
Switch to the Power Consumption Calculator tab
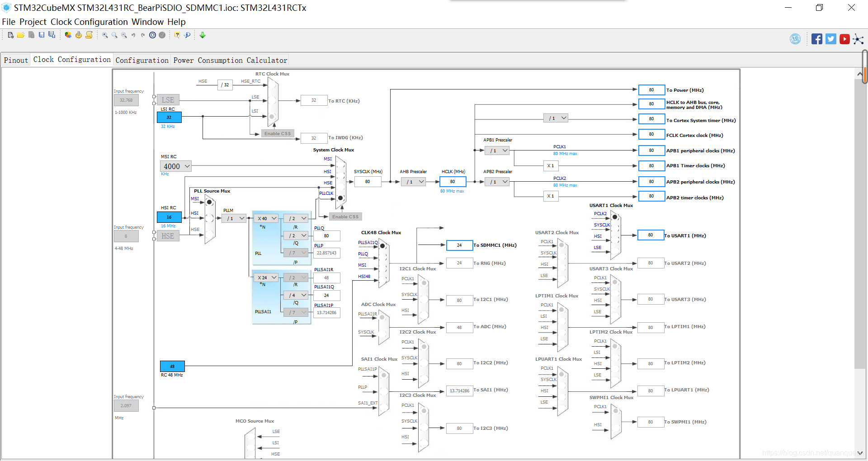[x=230, y=60]
